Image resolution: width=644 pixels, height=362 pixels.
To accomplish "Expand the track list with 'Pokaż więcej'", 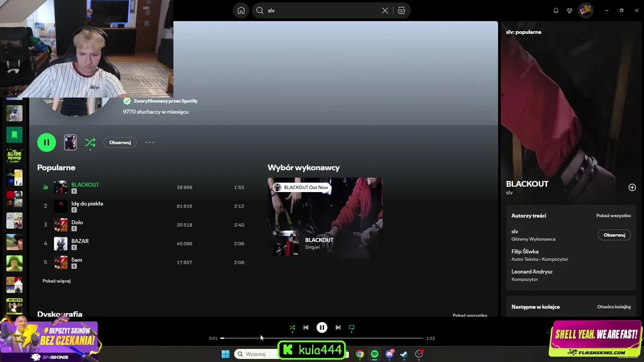I will (56, 281).
